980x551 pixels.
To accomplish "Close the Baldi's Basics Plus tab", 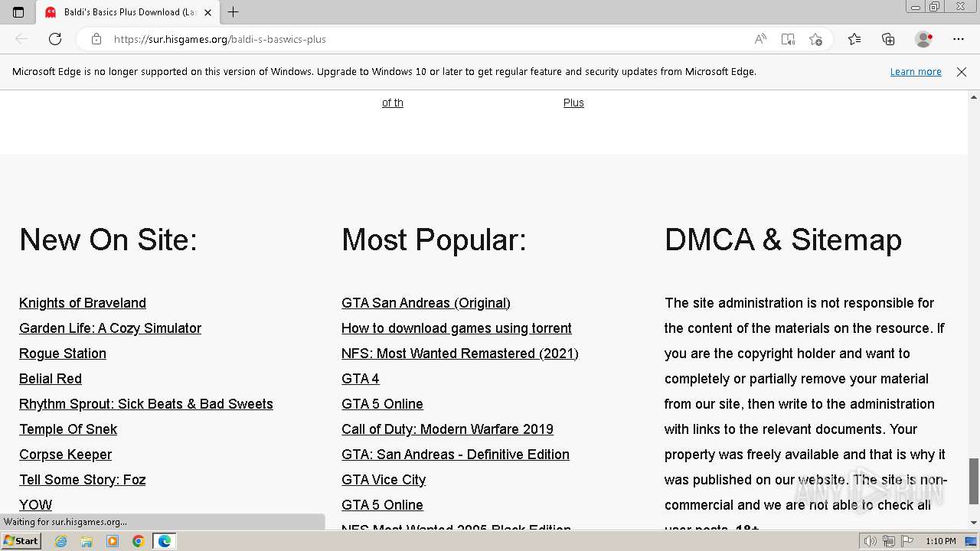I will 207,12.
